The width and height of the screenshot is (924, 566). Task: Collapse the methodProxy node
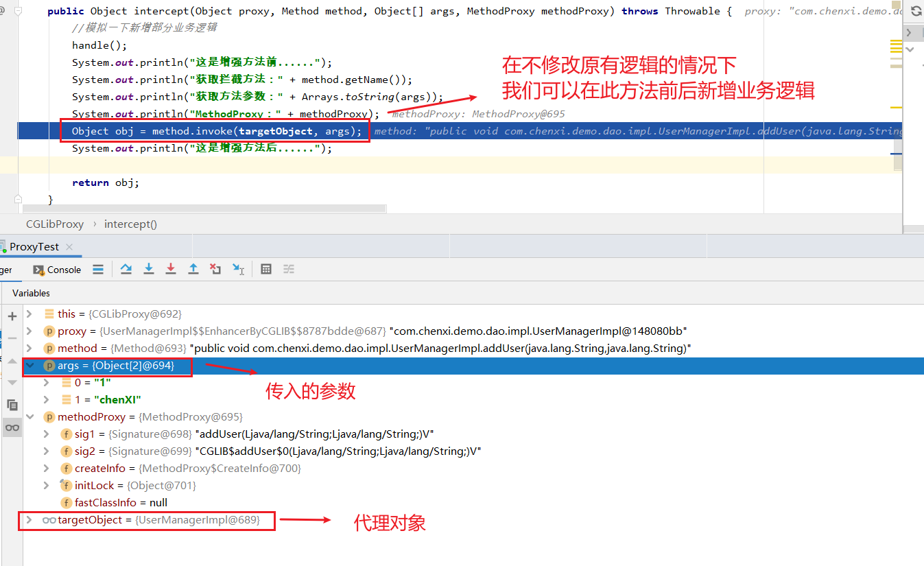click(x=29, y=416)
